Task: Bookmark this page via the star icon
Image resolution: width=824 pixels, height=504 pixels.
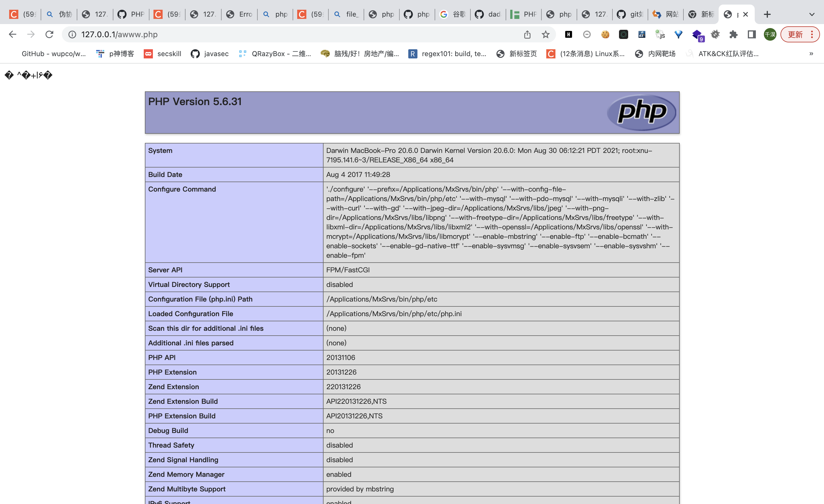Action: coord(545,34)
